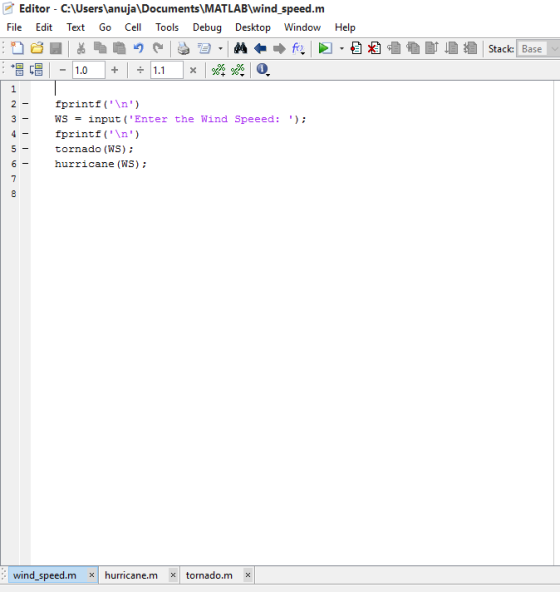
Task: Click the 'Enter the Wind Speeed: ' string
Action: 211,119
